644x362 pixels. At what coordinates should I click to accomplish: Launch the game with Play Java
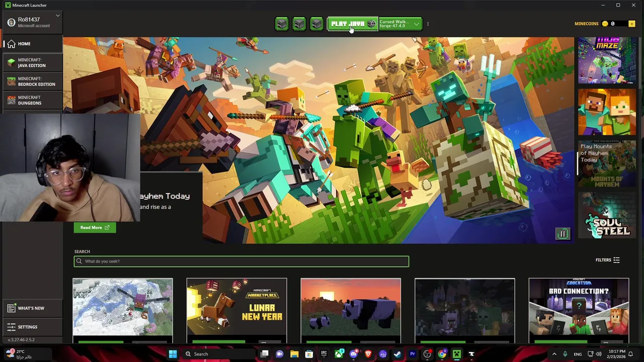point(353,24)
